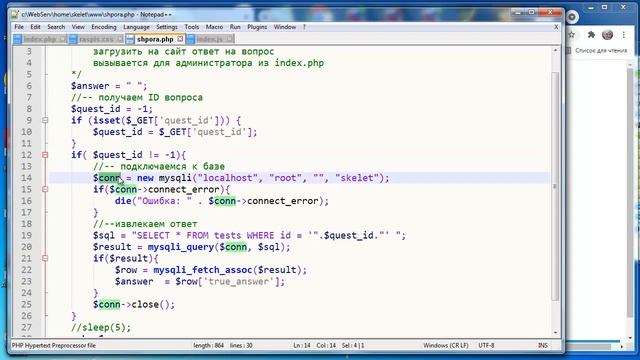Open the View menu

(x=78, y=27)
